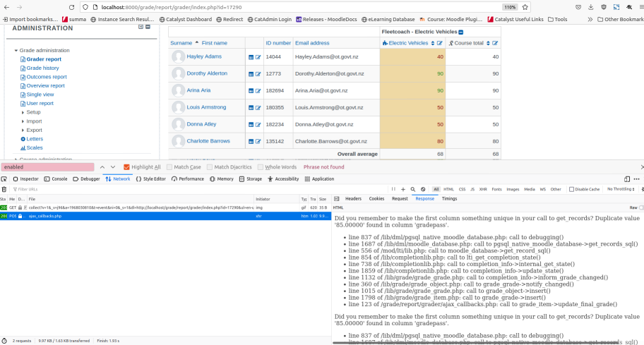
Task: Click single view edit icon for Charlotte Barrows
Action: click(x=258, y=142)
